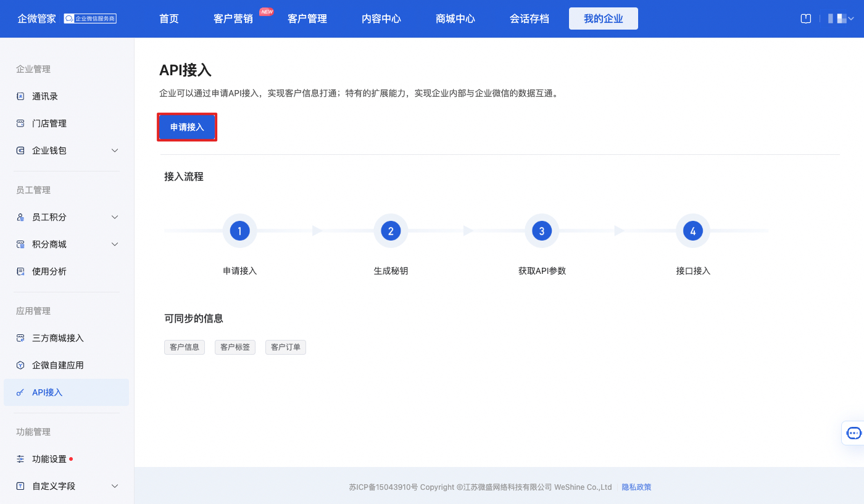Click the 企微自建应用 shield icon
The height and width of the screenshot is (504, 864).
pos(21,365)
